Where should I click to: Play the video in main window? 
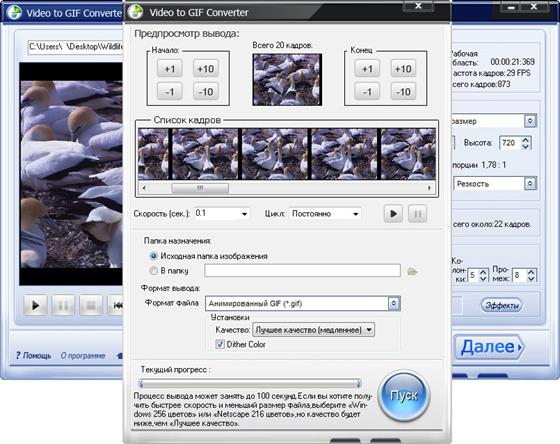pos(35,305)
